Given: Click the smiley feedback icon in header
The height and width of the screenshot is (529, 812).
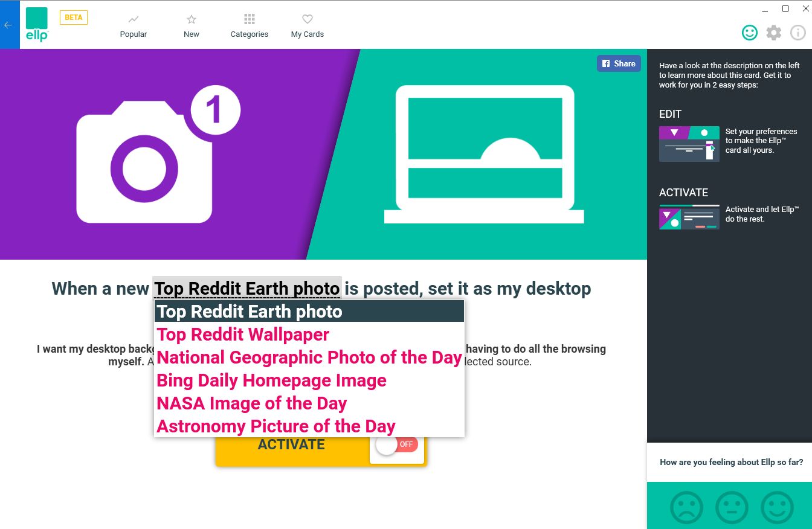Looking at the screenshot, I should tap(750, 33).
